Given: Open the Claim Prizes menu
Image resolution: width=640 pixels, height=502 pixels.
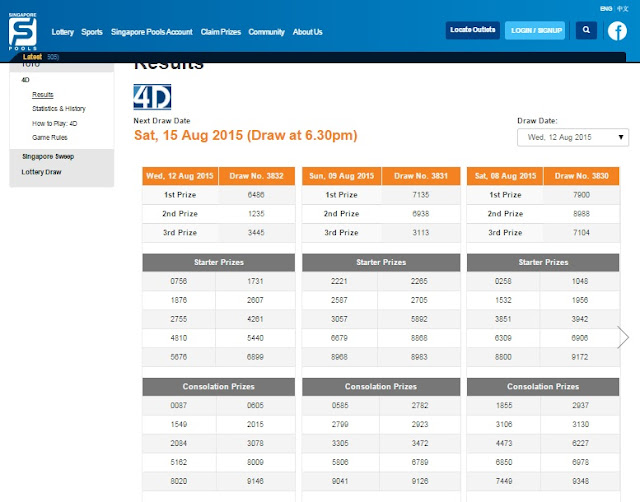Looking at the screenshot, I should pyautogui.click(x=220, y=32).
